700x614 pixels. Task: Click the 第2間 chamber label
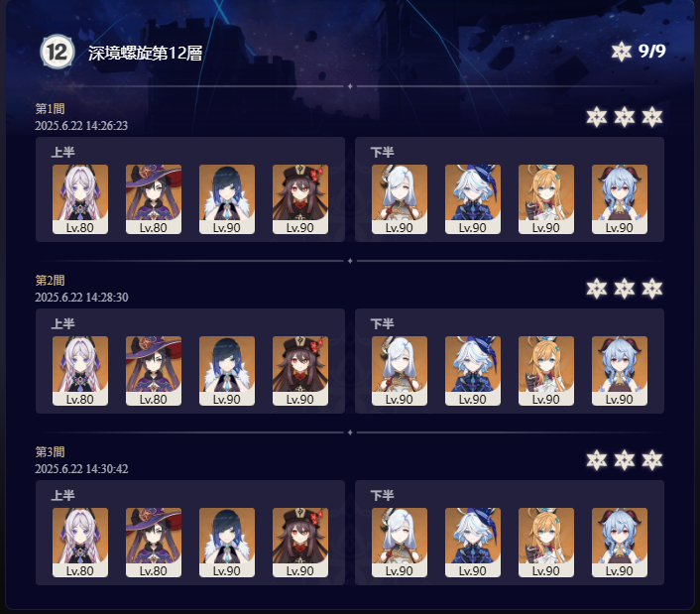click(50, 281)
